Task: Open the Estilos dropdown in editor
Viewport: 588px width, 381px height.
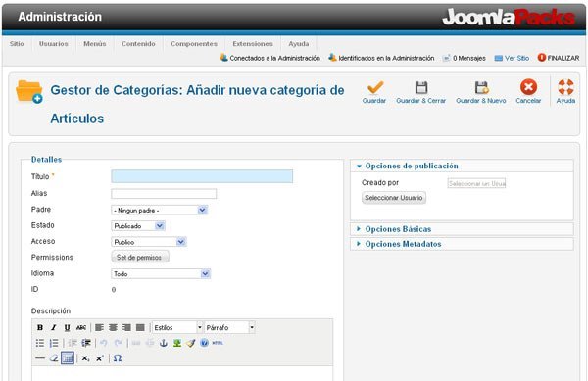Action: click(177, 327)
